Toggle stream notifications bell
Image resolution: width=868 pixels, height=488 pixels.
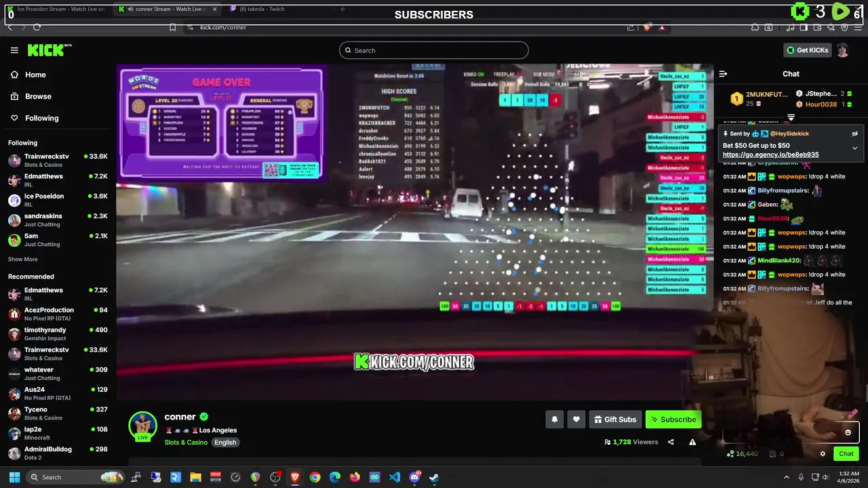[554, 420]
